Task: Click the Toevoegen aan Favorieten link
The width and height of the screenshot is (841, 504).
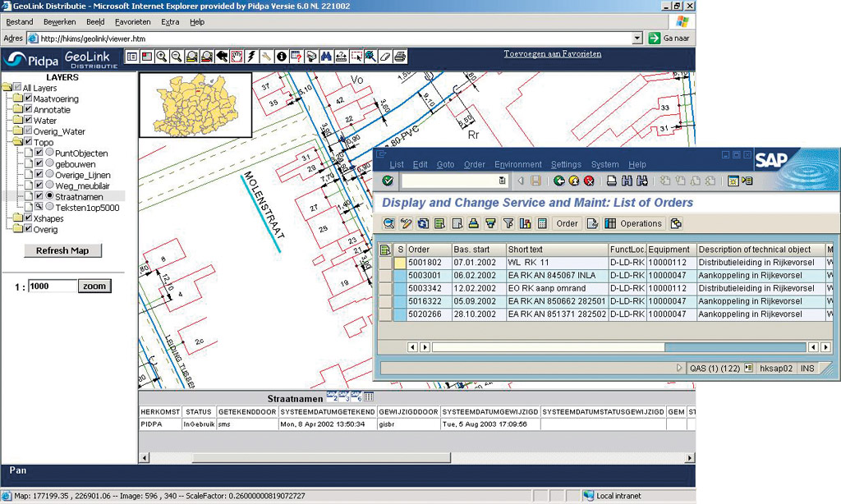Action: pos(552,54)
